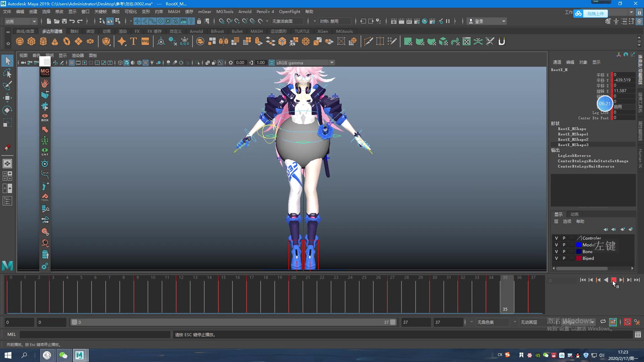Activate the Select arrow tool in toolbox

tap(7, 61)
